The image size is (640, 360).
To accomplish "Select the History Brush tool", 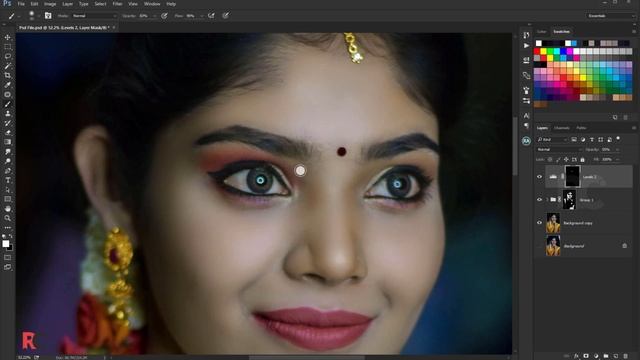I will [x=8, y=123].
